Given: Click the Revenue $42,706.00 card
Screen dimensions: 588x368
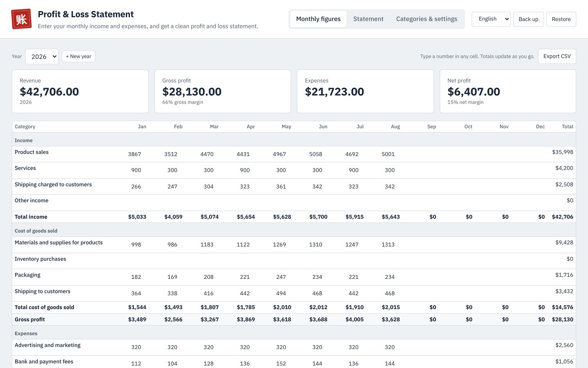Looking at the screenshot, I should (80, 91).
